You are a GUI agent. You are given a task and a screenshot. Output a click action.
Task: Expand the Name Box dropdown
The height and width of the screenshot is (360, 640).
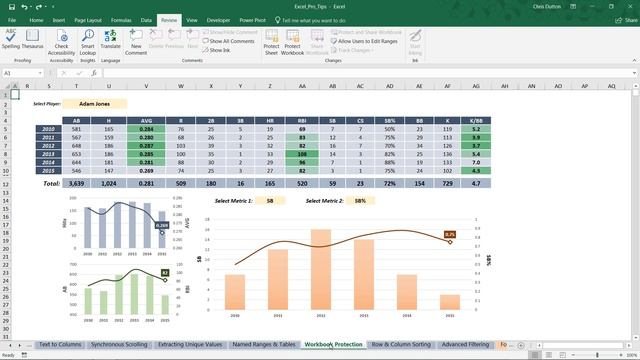pos(40,73)
